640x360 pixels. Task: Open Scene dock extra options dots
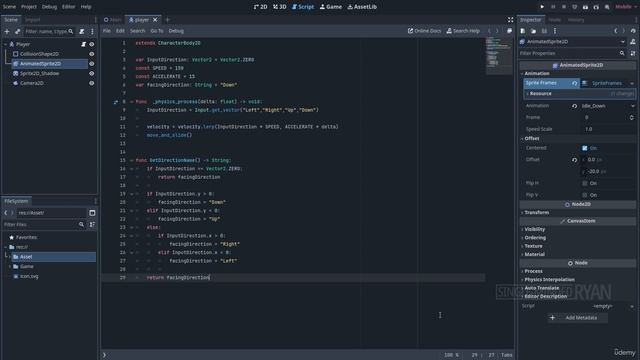pos(92,31)
